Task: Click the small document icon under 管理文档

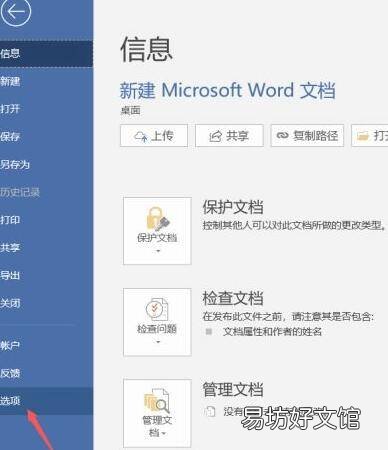Action: click(210, 411)
